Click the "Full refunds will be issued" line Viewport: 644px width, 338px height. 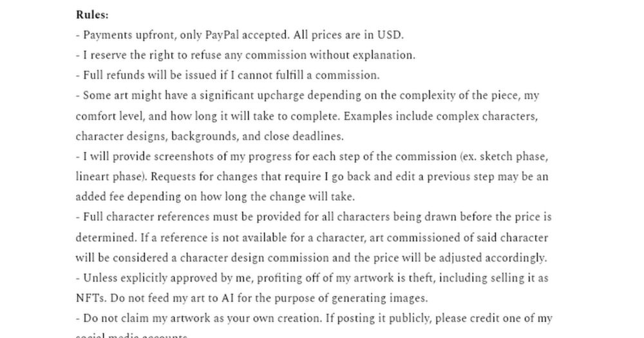pos(227,75)
